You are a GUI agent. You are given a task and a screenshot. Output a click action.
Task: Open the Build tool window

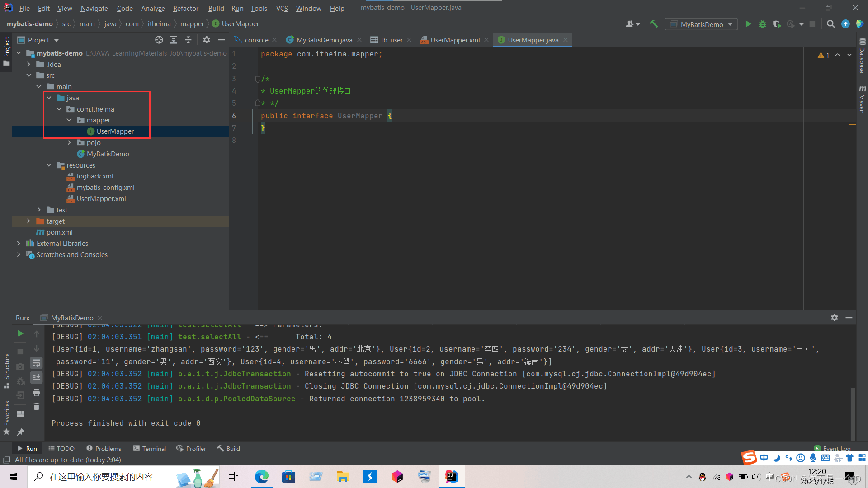229,448
